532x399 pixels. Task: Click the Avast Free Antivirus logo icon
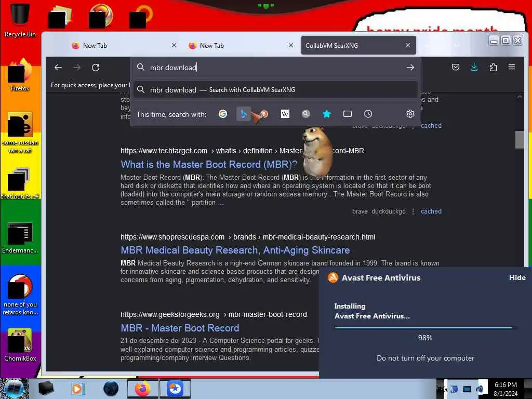(x=333, y=277)
